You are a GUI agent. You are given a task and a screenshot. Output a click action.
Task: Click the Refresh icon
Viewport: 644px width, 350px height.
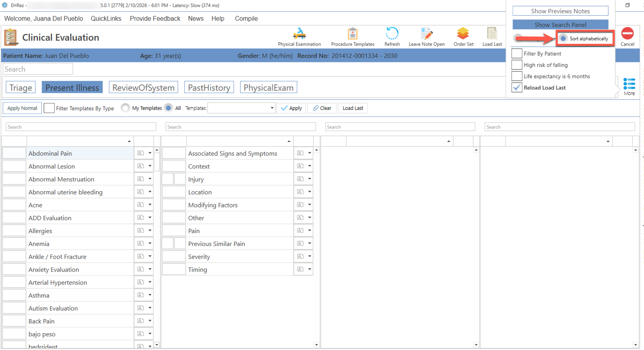(392, 36)
